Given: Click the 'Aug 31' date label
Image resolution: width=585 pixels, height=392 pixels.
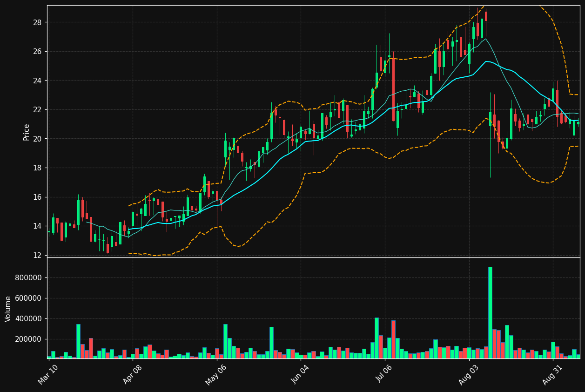Looking at the screenshot, I should point(553,375).
